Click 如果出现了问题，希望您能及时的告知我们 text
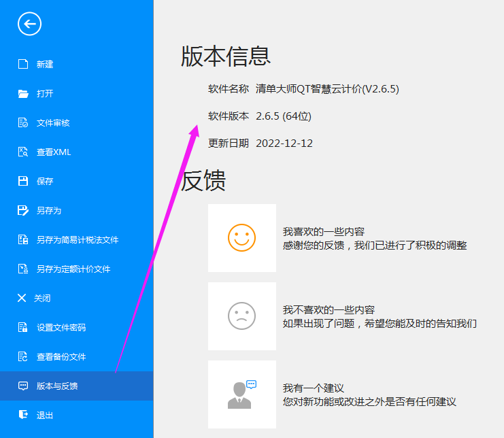This screenshot has width=504, height=438. coord(380,323)
